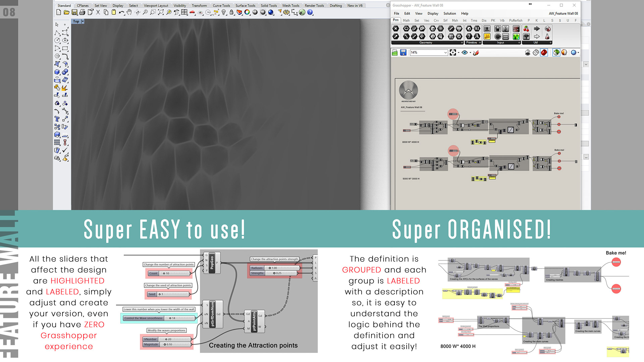
Task: Click the padlock Lock icon
Action: coord(231,12)
